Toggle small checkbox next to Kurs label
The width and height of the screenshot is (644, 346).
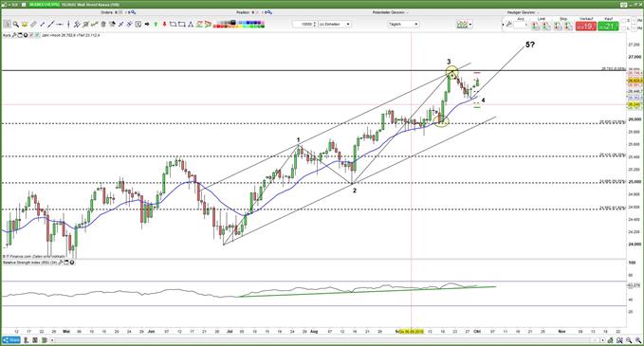point(31,35)
